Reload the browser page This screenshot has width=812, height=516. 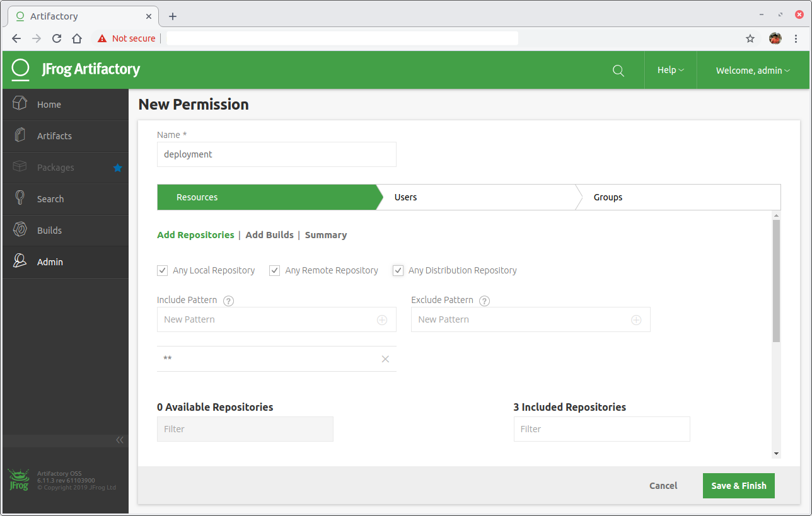[x=57, y=38]
